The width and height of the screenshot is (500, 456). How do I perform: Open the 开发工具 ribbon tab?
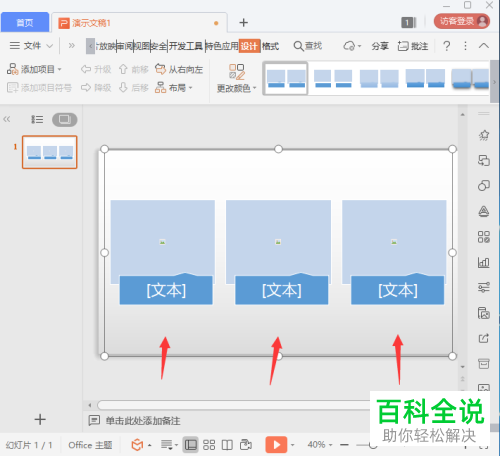point(186,46)
